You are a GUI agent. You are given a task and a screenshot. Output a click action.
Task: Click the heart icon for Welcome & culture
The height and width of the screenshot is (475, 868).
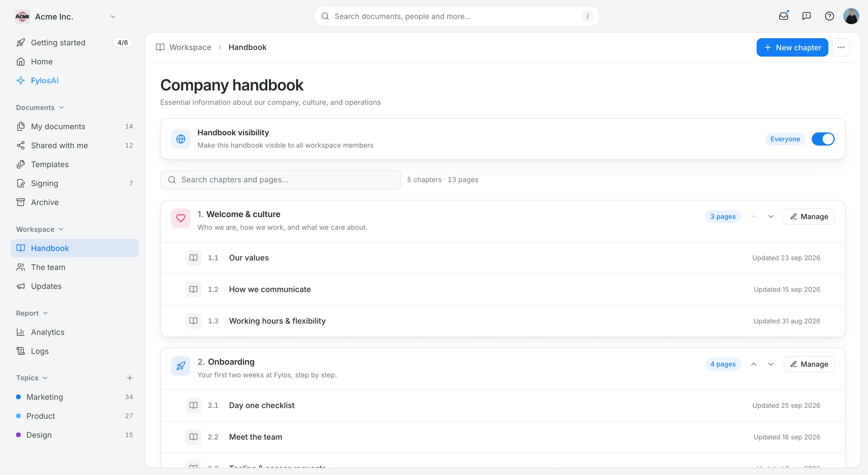(181, 218)
